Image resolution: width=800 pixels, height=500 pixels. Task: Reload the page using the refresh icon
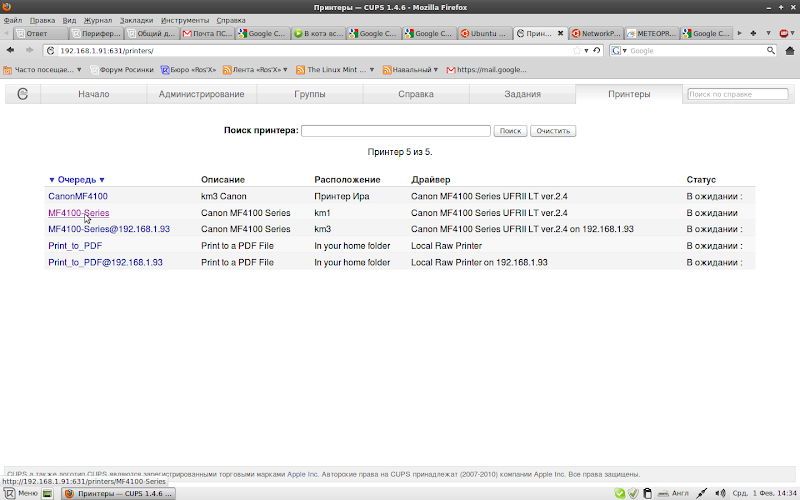(x=596, y=51)
